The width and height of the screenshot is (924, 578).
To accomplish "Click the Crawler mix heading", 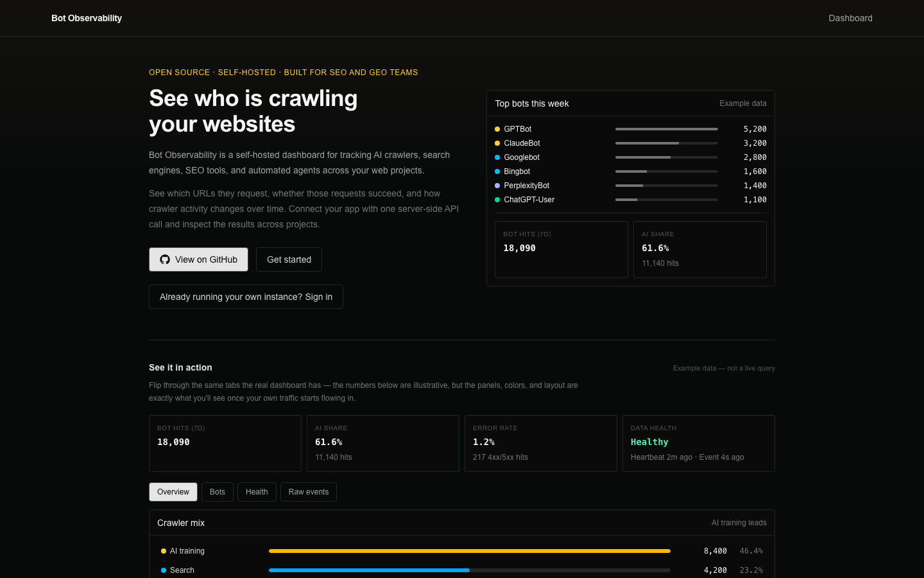I will [181, 523].
